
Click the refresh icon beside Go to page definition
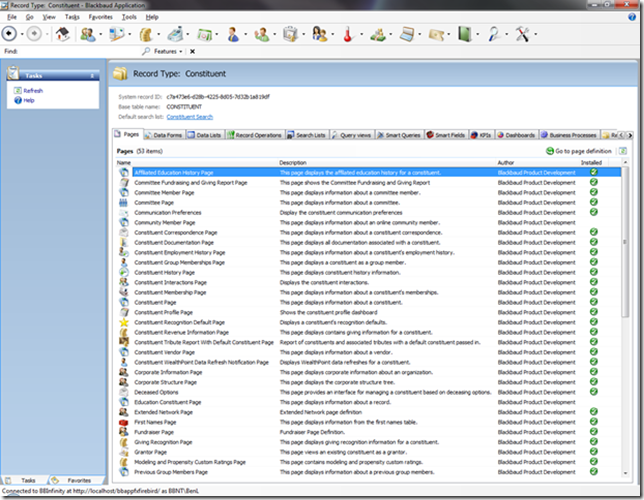(622, 150)
